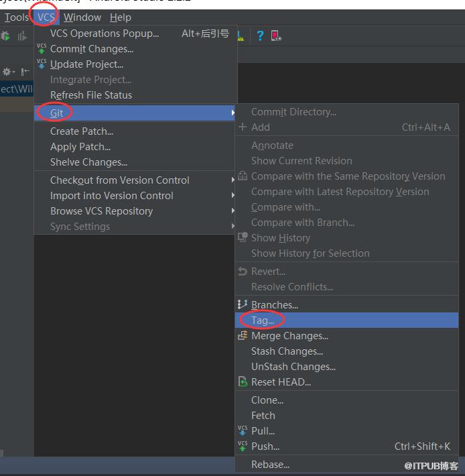Select Fetch in Git submenu
Screen dimensions: 465x476
pos(346,416)
